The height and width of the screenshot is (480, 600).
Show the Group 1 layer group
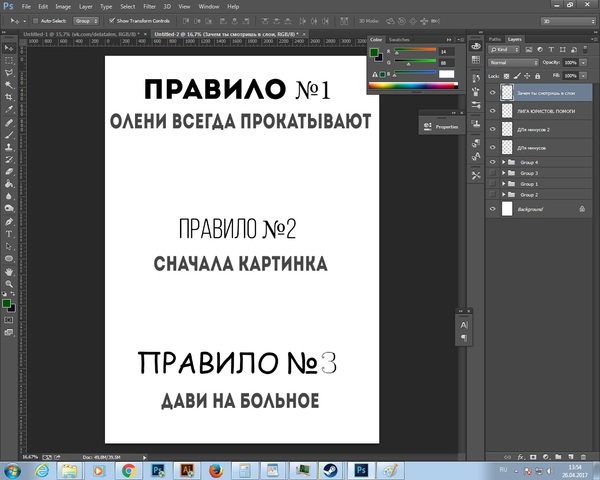[x=492, y=184]
